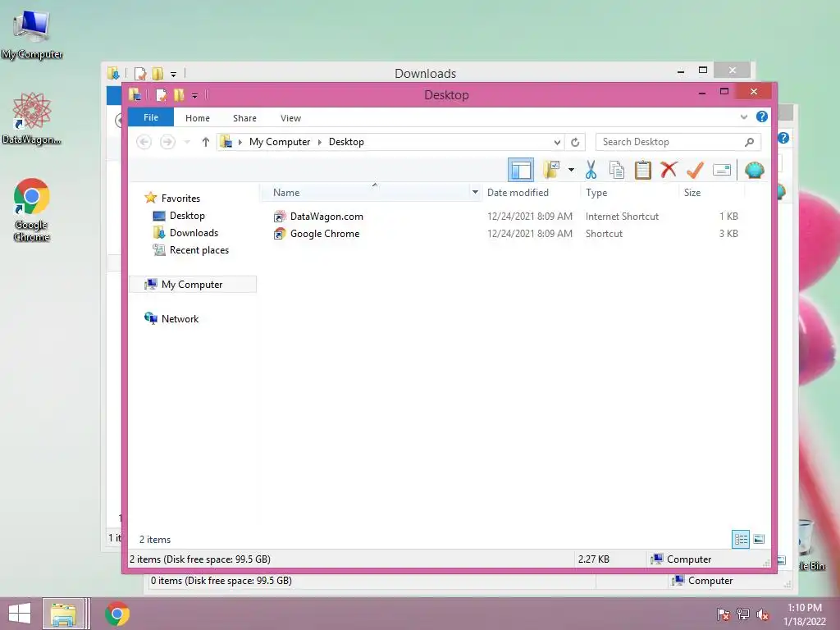Click the quick access Properties icon
840x630 pixels.
pyautogui.click(x=161, y=95)
